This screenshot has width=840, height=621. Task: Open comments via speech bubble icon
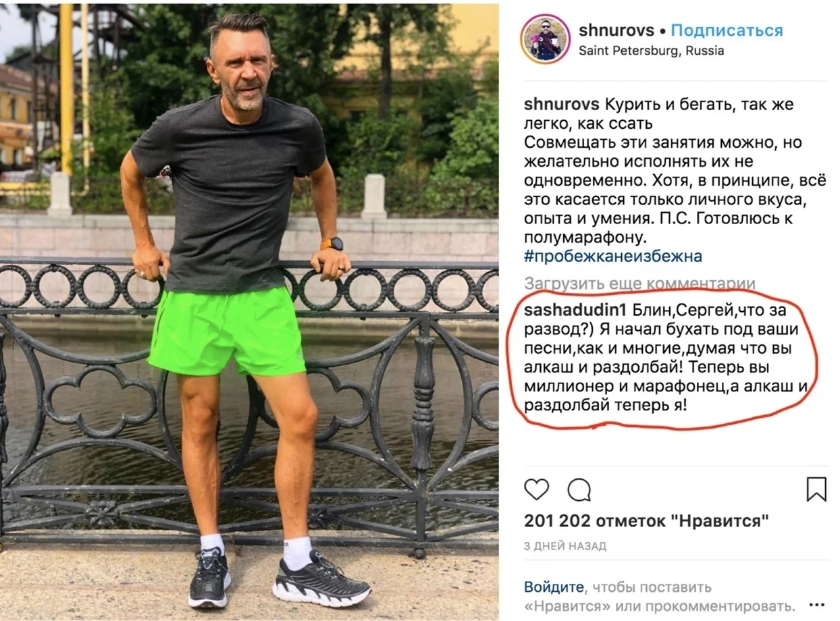[579, 489]
